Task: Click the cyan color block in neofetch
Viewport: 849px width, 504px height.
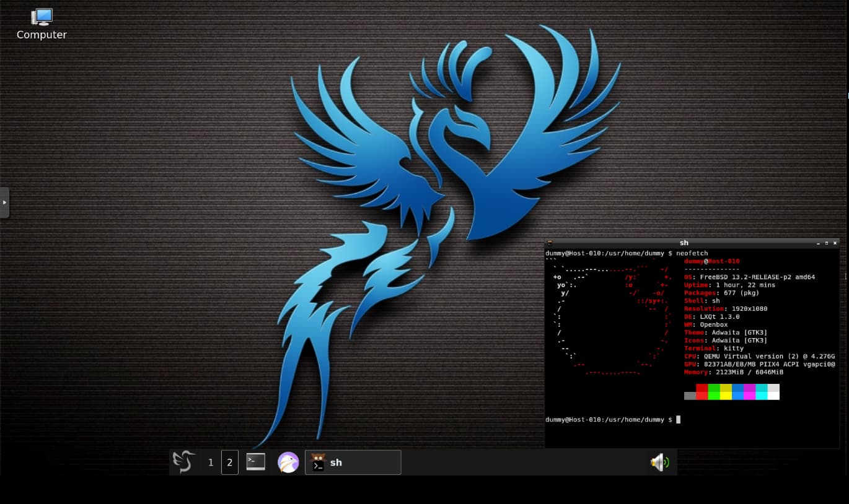Action: click(x=761, y=392)
